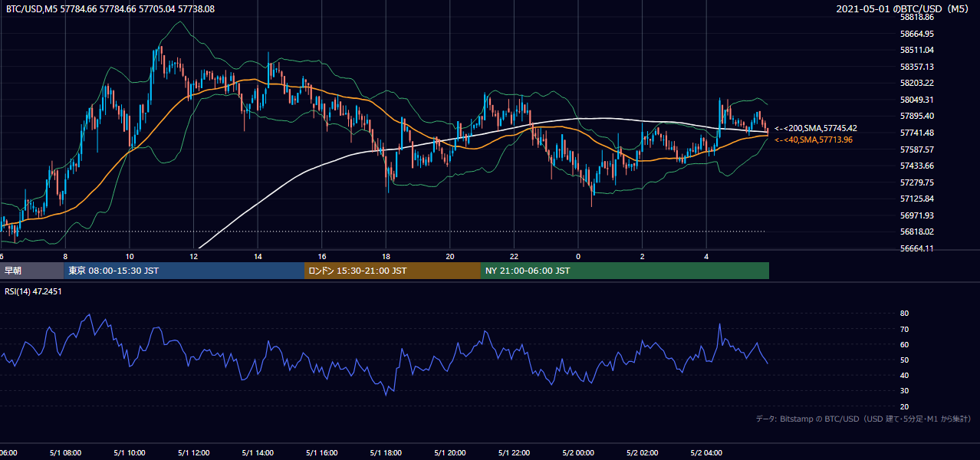Screen dimensions: 980x460
Task: Click RSI axis level 20
Action: coord(904,406)
